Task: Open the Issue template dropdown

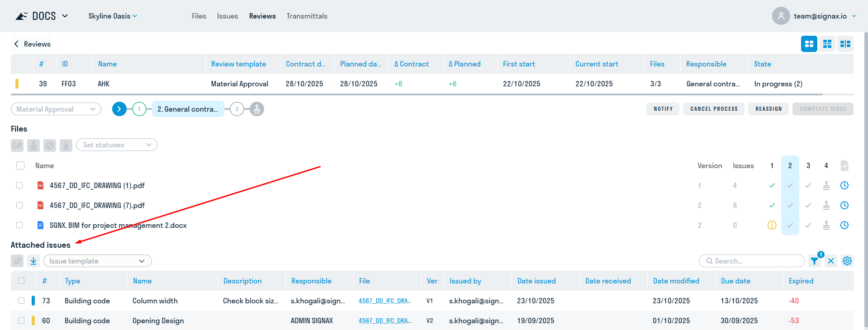Action: [x=98, y=261]
